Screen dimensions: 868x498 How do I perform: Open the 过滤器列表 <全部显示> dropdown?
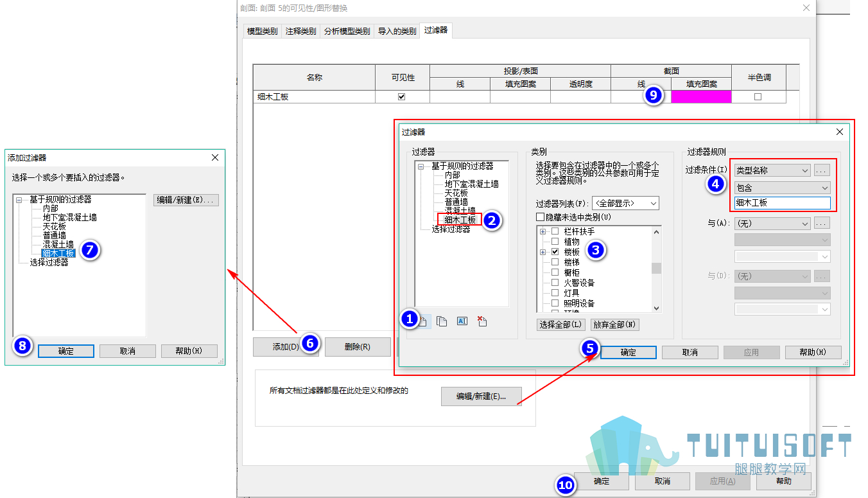[625, 203]
